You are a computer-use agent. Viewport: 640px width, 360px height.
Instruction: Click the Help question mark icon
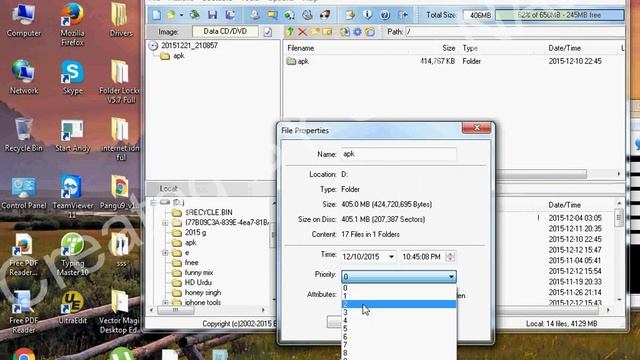(x=385, y=15)
